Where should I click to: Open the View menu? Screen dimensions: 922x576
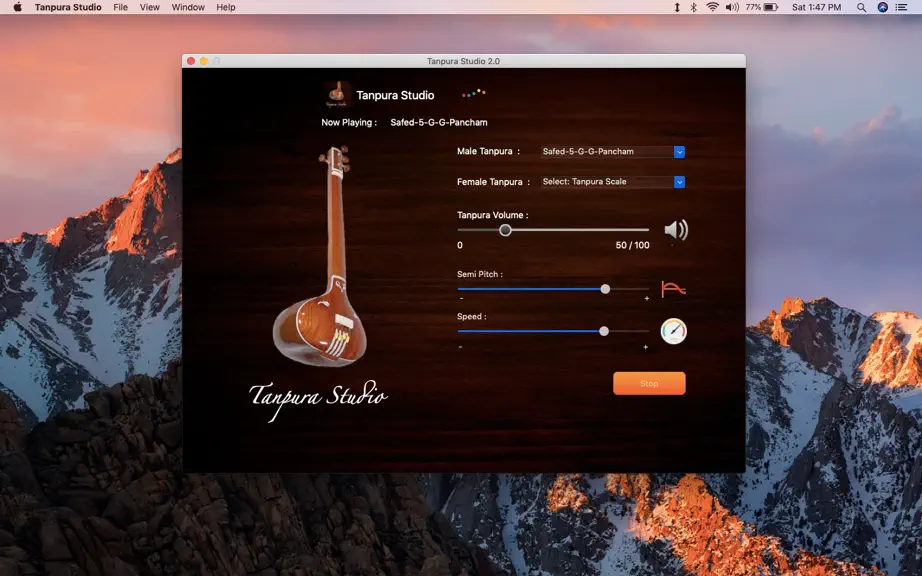[149, 7]
